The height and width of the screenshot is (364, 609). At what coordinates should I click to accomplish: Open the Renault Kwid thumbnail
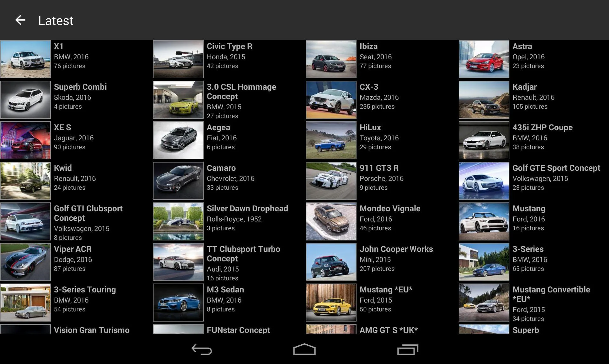pyautogui.click(x=25, y=181)
